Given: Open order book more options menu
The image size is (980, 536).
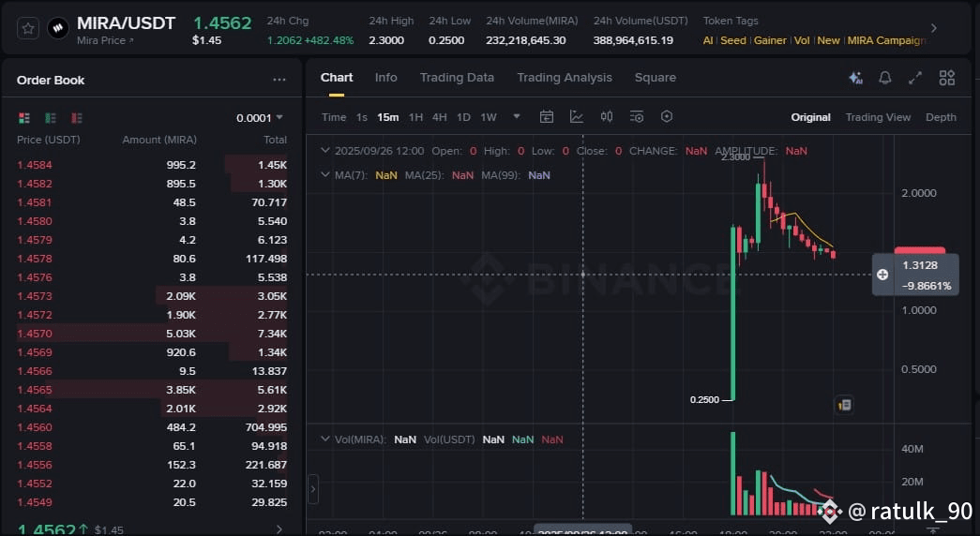Looking at the screenshot, I should point(279,80).
